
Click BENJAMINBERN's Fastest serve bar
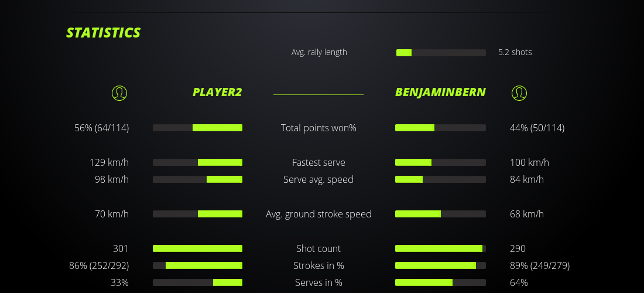[x=440, y=162]
